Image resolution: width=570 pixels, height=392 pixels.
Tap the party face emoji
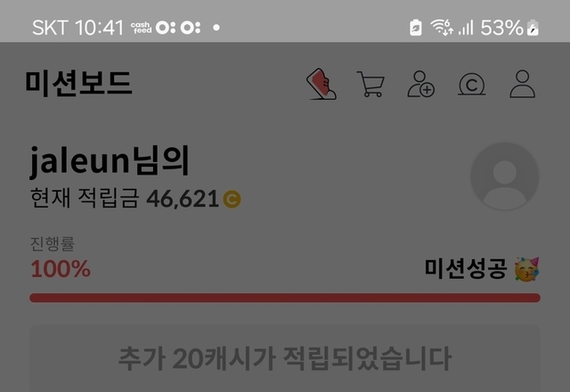pos(526,269)
